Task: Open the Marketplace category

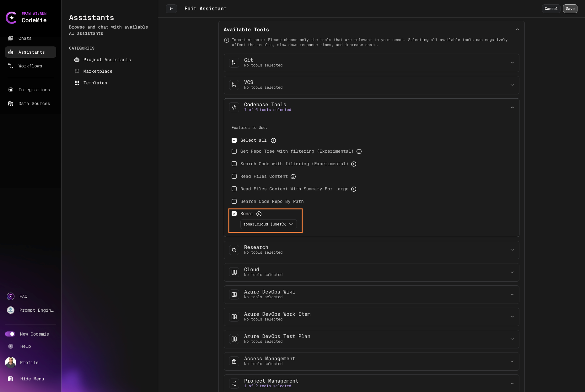Action: pyautogui.click(x=98, y=71)
